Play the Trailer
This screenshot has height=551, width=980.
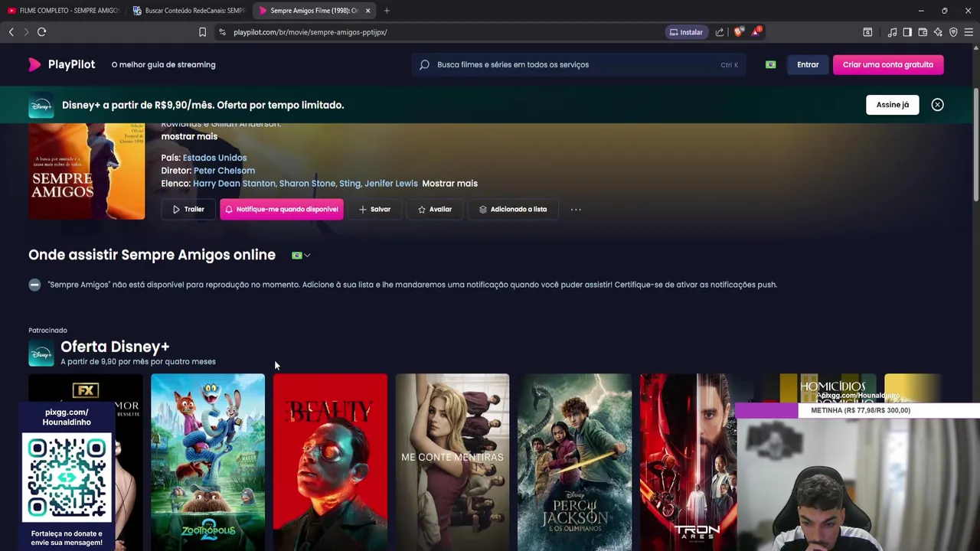[x=188, y=209]
